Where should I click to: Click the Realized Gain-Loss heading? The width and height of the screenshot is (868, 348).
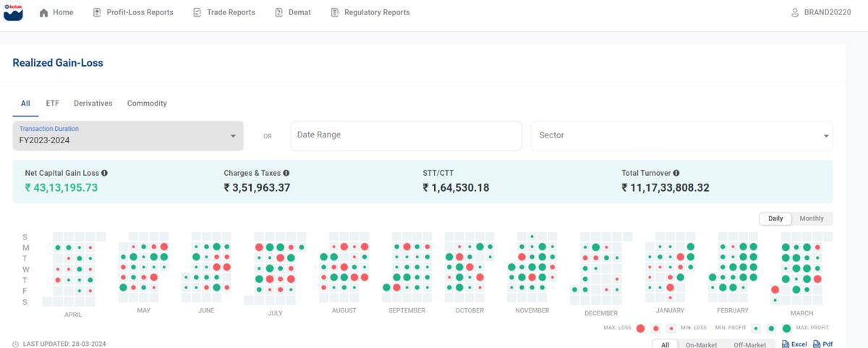58,63
